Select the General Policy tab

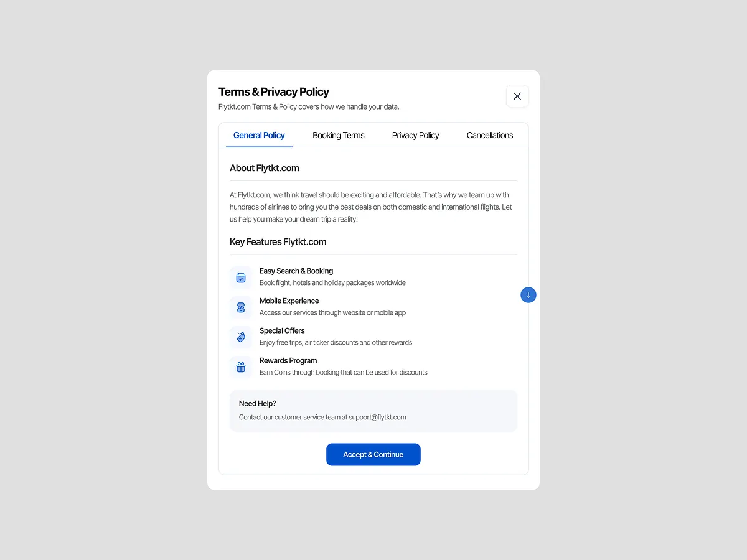pyautogui.click(x=259, y=135)
